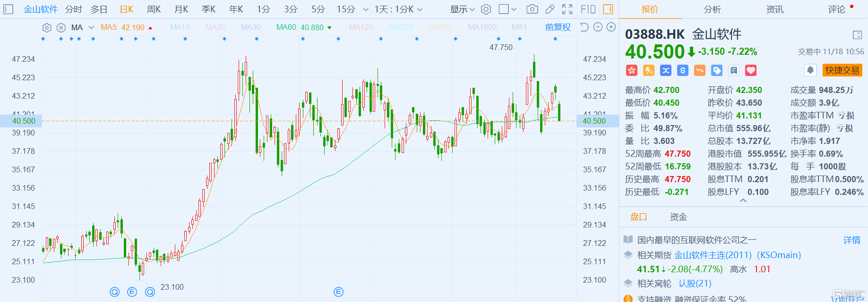Switch to 月K monthly chart tab
868x302 pixels.
[181, 9]
